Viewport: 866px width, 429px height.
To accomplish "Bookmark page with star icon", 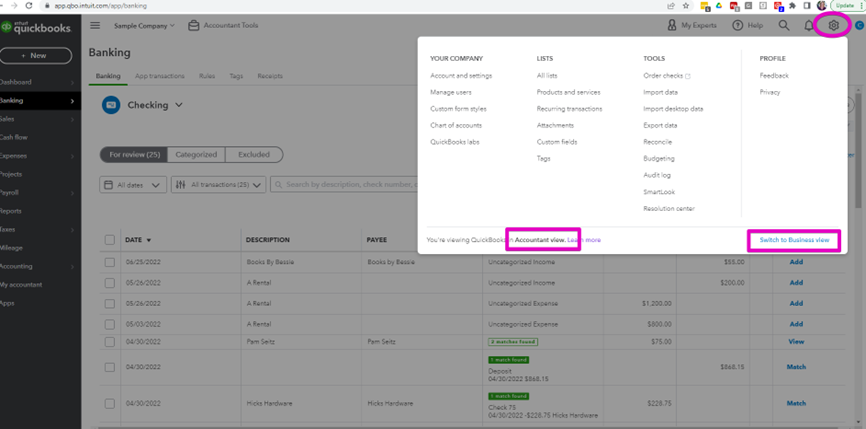I will [x=686, y=6].
